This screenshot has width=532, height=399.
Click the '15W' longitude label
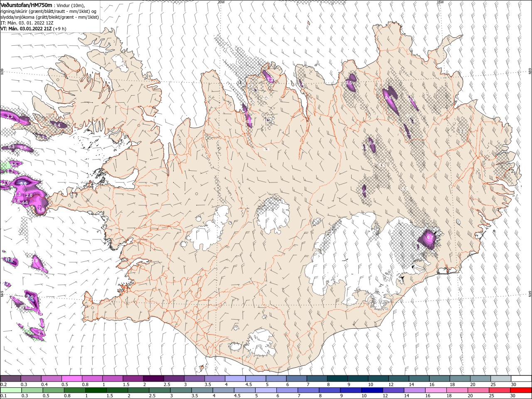click(440, 2)
